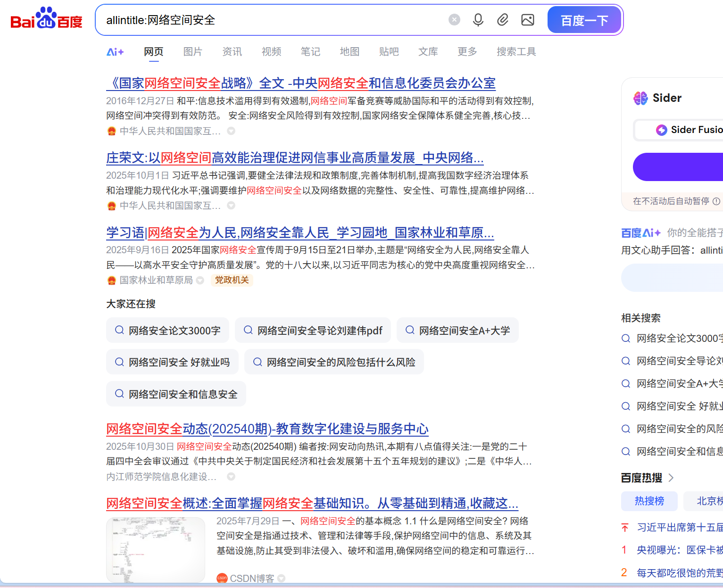Open the 视频 tab
The width and height of the screenshot is (723, 588).
(x=271, y=52)
